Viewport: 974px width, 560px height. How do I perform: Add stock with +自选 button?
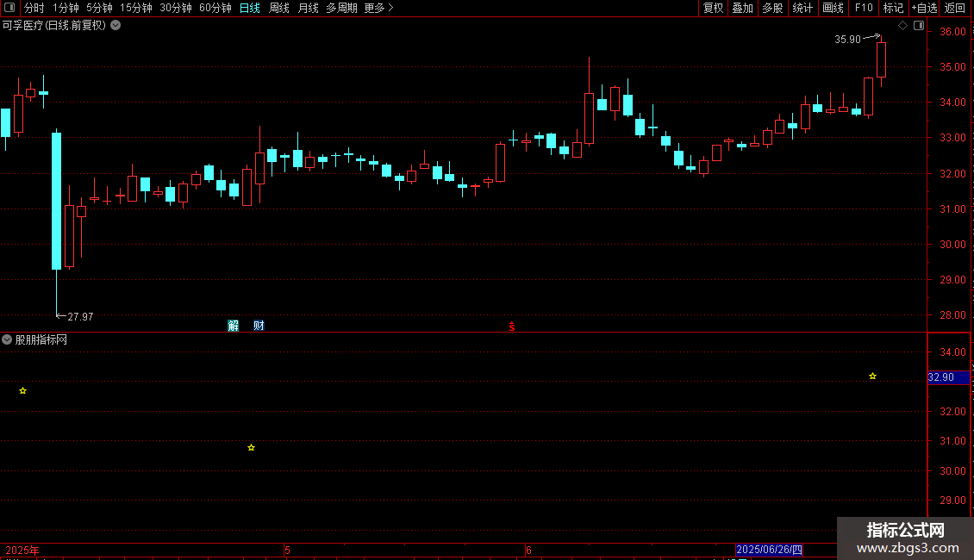click(x=924, y=8)
